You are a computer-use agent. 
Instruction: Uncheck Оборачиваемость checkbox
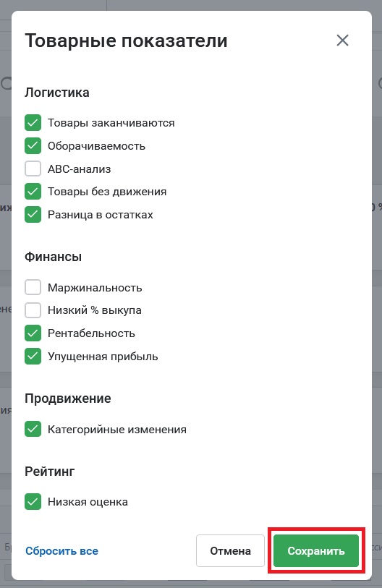(33, 146)
